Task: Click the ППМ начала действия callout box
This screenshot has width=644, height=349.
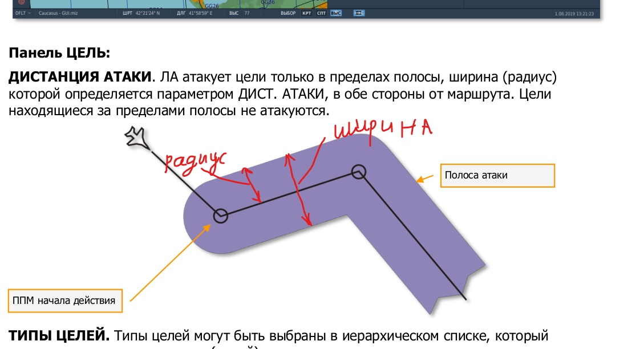Action: point(65,301)
